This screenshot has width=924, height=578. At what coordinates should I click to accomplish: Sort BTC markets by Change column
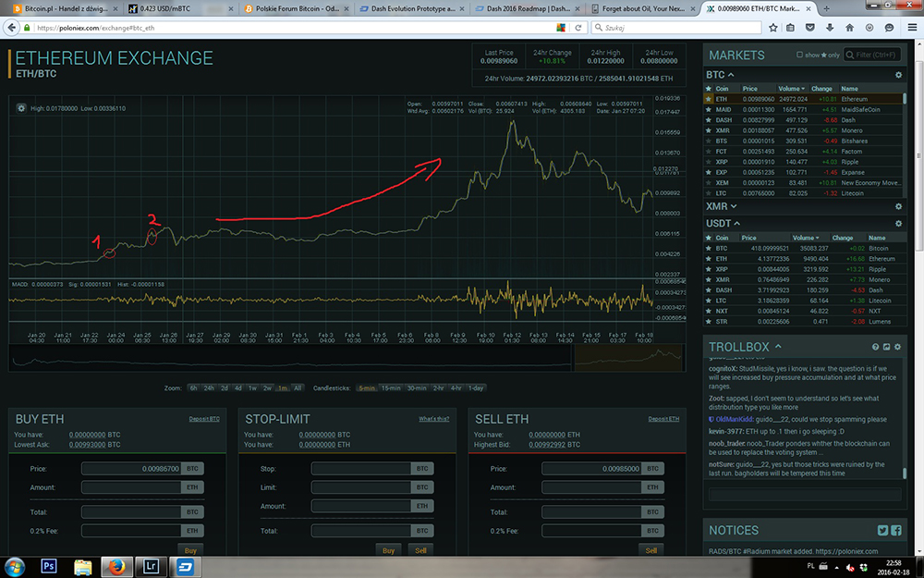point(821,89)
